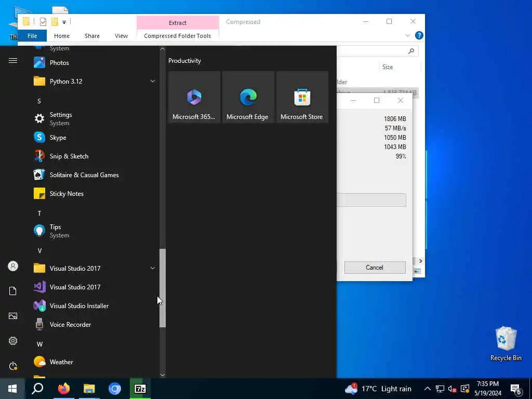Viewport: 532px width, 399px height.
Task: Launch Skype
Action: 94,137
